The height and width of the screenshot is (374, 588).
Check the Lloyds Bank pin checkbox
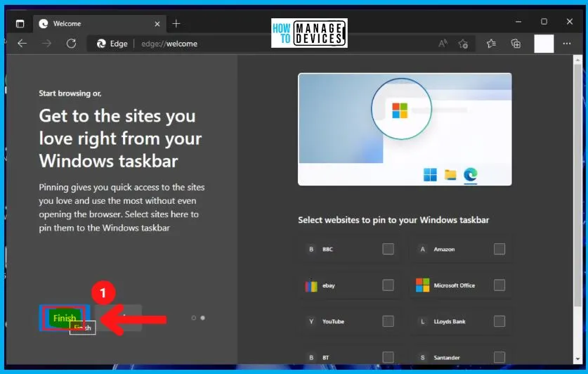[x=499, y=321]
